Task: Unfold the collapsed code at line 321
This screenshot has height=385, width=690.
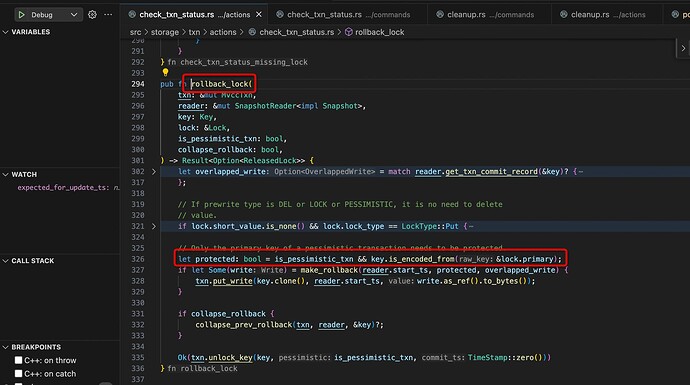Action: 154,226
